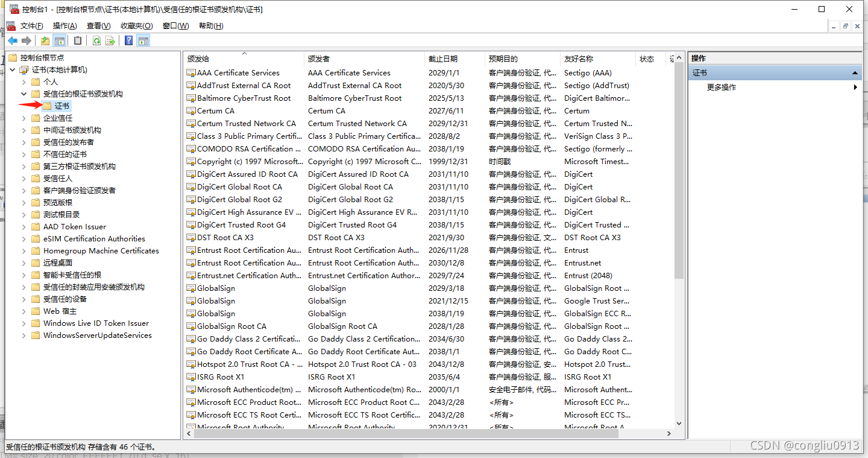Sort by the 颁发给 column header

click(x=244, y=59)
